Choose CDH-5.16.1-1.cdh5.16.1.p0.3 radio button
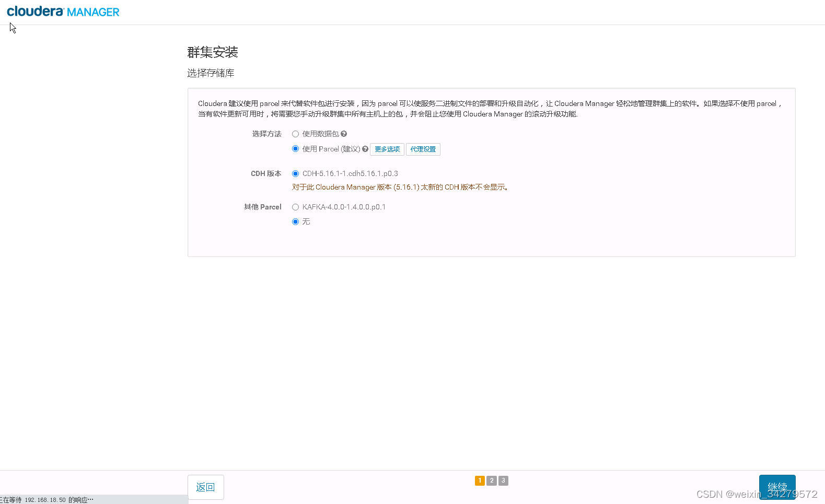Image resolution: width=825 pixels, height=504 pixels. [x=295, y=173]
